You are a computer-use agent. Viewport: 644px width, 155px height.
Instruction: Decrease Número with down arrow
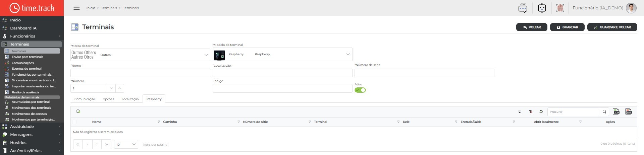pos(111,88)
